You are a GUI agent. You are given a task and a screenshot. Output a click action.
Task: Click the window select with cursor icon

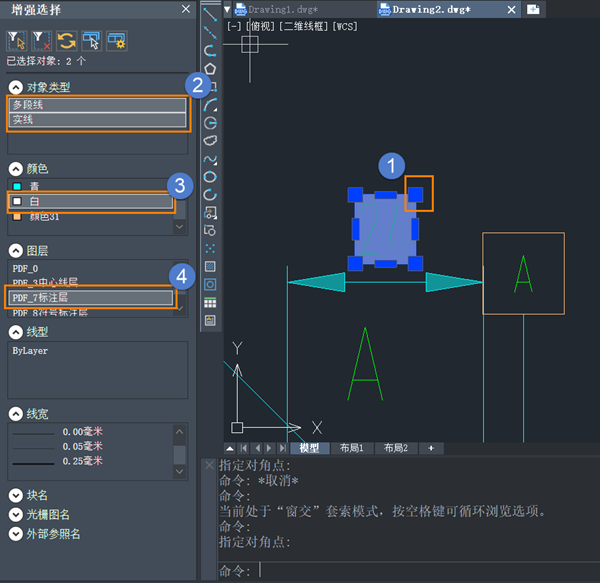click(91, 41)
